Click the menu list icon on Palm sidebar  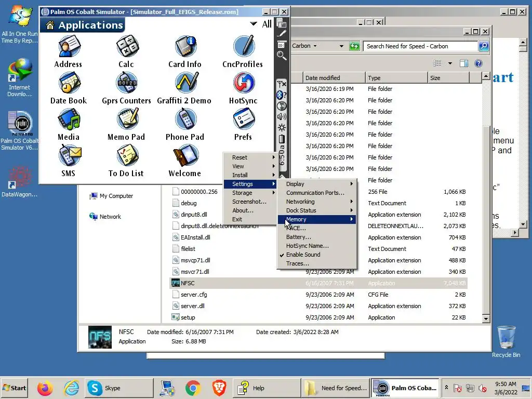click(x=281, y=45)
